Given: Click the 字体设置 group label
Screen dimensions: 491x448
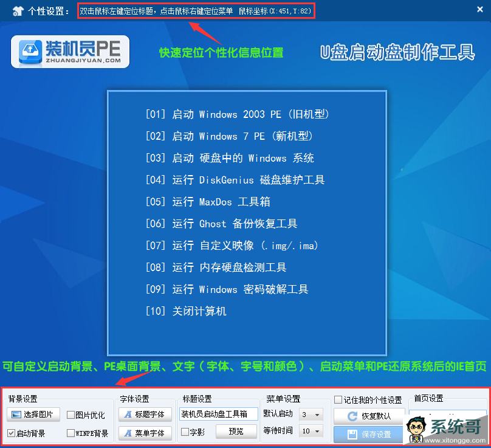Looking at the screenshot, I should pos(135,399).
